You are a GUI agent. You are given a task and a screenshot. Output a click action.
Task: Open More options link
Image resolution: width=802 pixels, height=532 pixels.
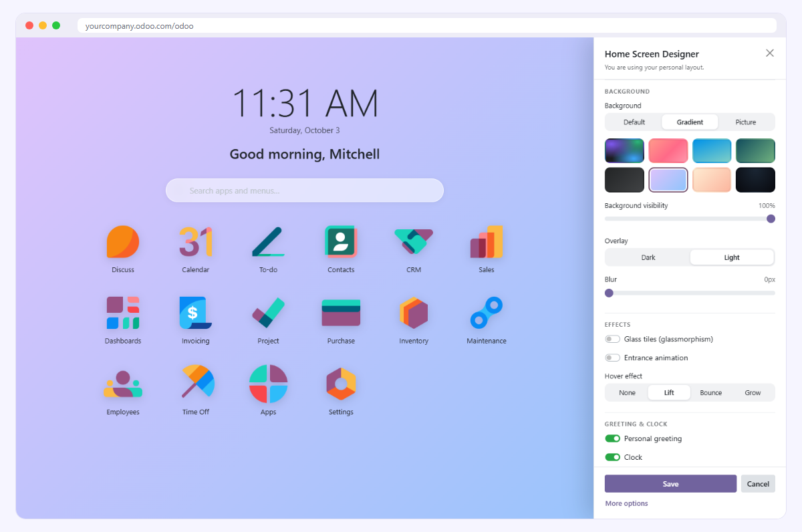626,503
